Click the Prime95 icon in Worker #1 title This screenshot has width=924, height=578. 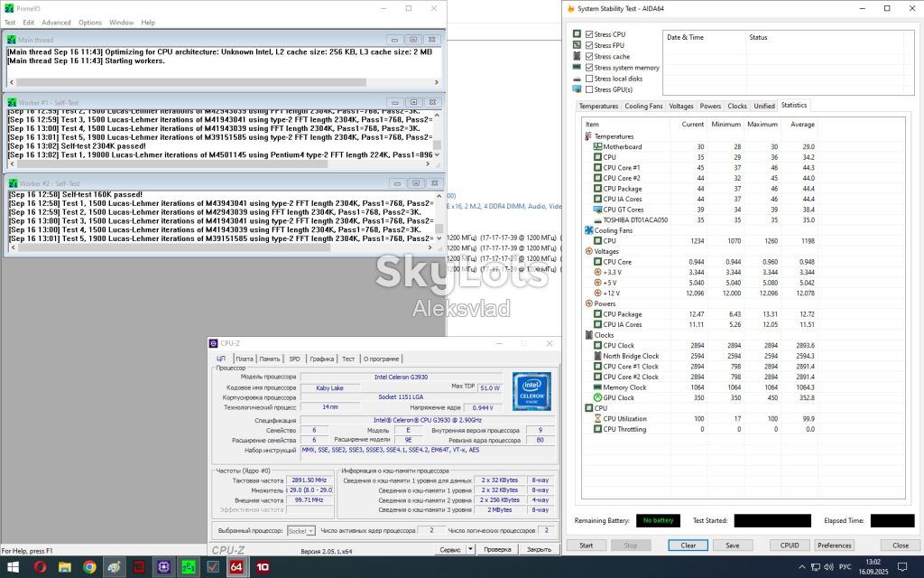pos(12,103)
